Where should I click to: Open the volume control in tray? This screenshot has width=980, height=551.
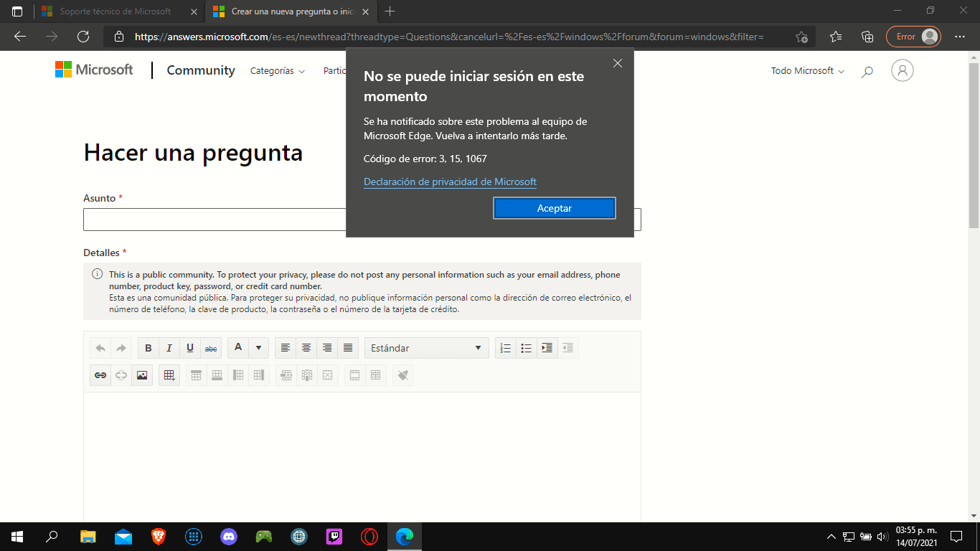pos(882,536)
